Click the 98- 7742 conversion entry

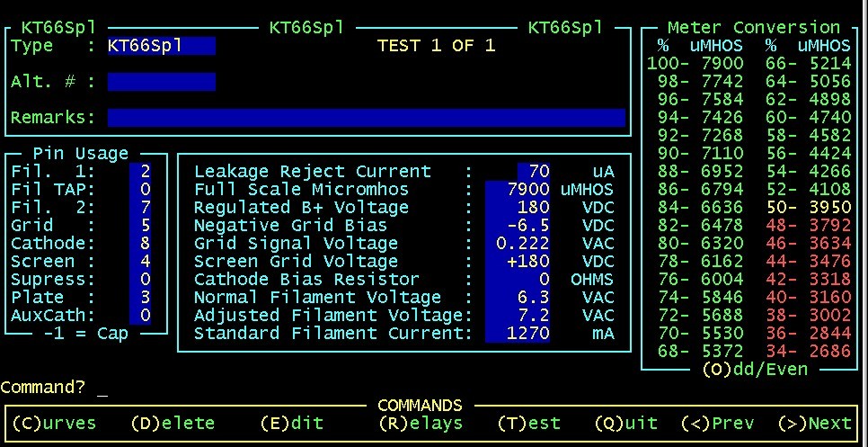701,82
